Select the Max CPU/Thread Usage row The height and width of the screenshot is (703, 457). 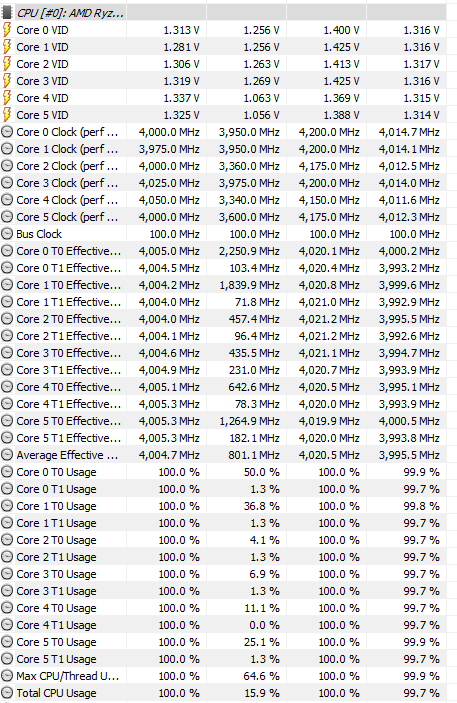pos(223,676)
